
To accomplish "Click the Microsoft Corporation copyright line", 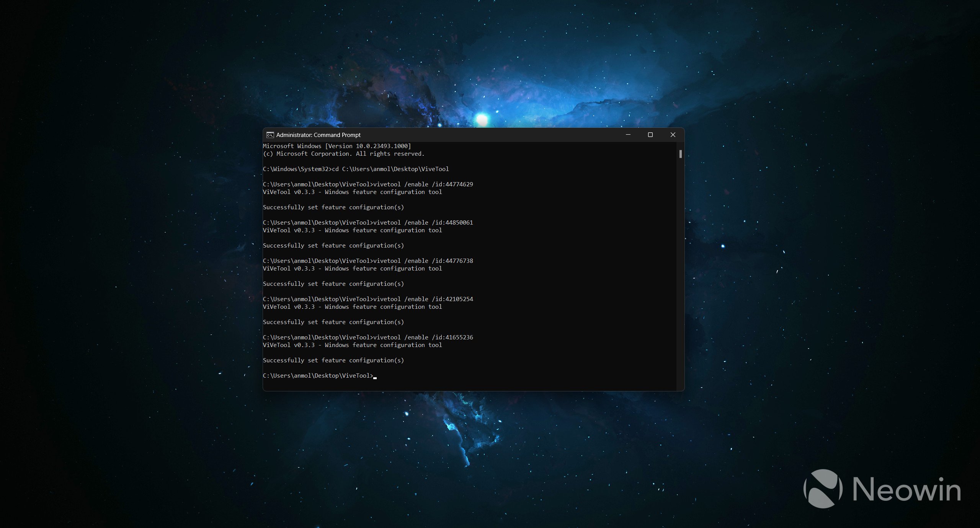I will pos(343,154).
